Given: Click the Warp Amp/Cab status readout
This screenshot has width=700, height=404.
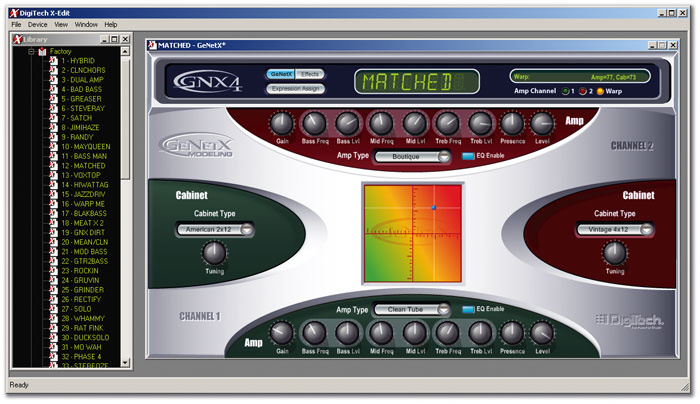Looking at the screenshot, I should pyautogui.click(x=580, y=77).
